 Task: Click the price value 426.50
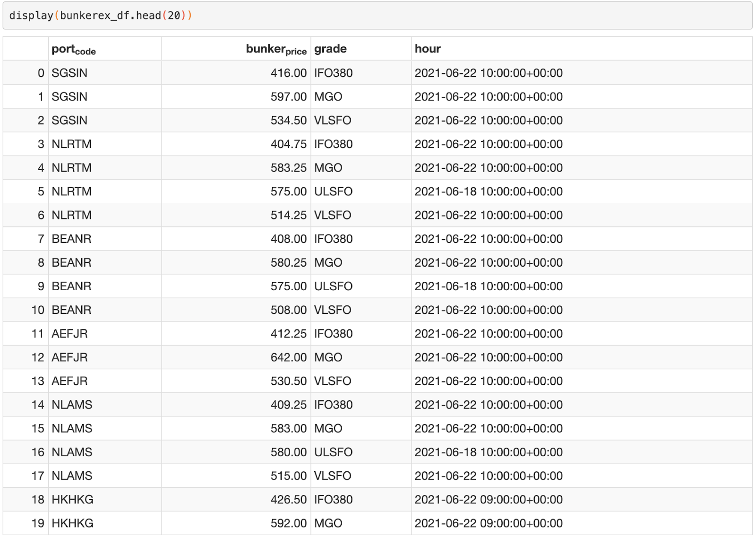289,499
